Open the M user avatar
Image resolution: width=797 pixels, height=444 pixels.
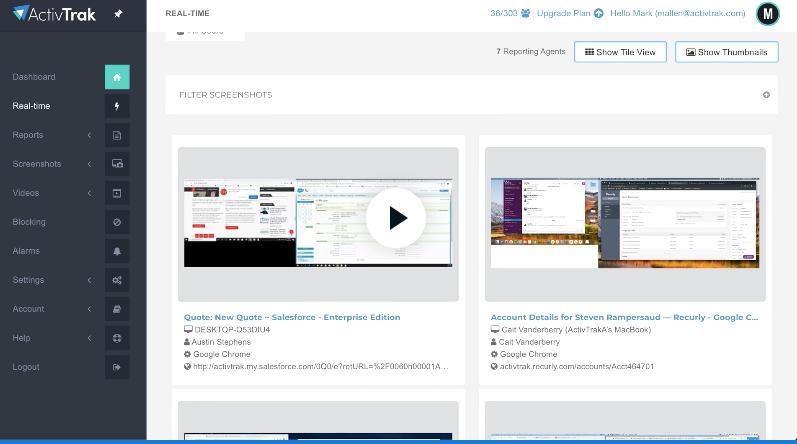click(768, 14)
